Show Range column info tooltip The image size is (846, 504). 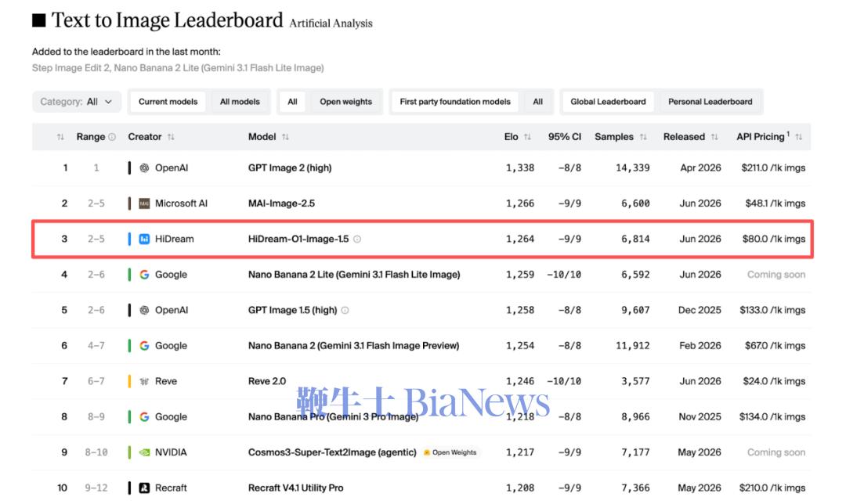(112, 137)
